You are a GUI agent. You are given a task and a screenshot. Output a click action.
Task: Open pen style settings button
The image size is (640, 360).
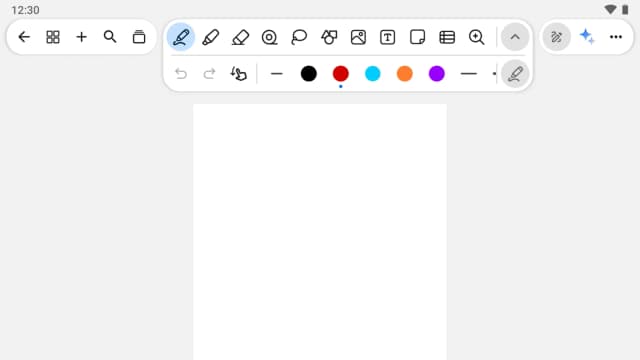click(515, 73)
